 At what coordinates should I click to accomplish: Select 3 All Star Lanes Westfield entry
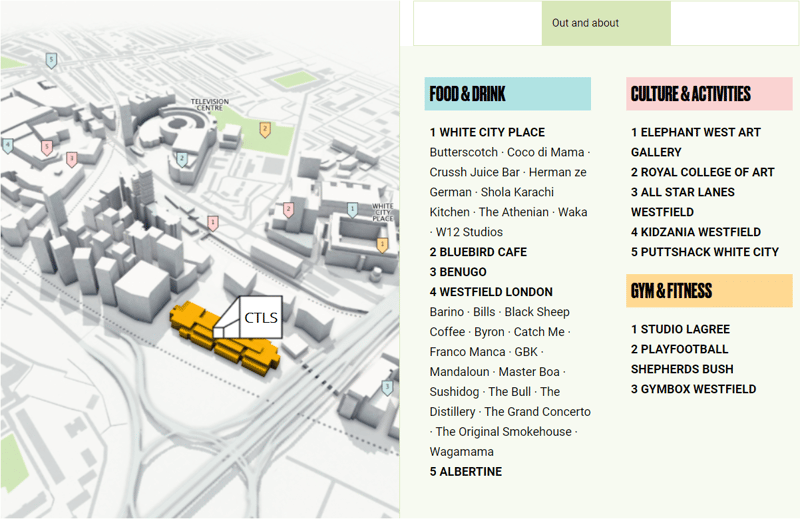pos(683,202)
